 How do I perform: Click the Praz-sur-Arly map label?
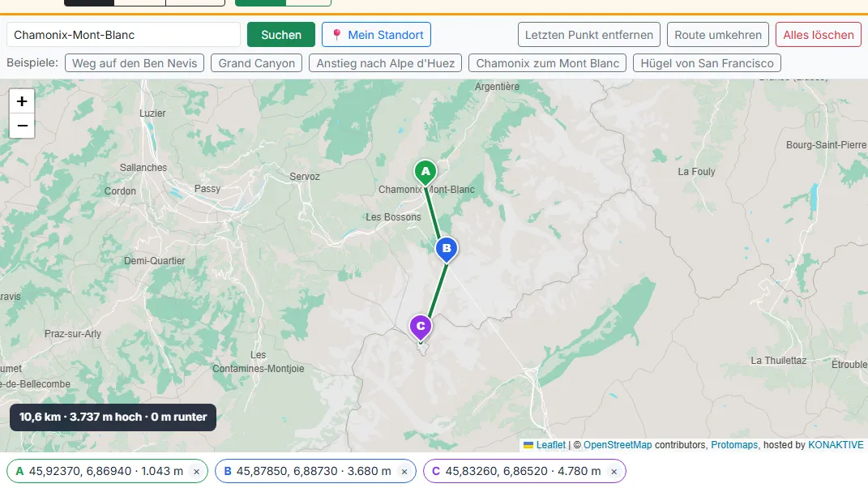73,334
